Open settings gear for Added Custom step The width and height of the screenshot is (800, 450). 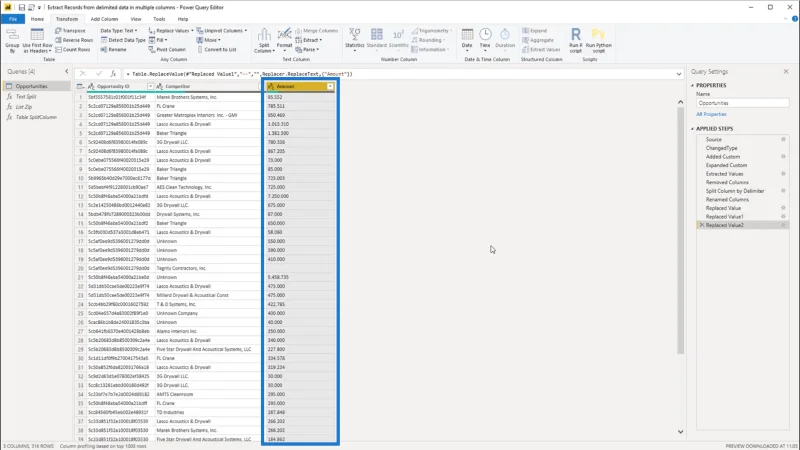pyautogui.click(x=783, y=157)
